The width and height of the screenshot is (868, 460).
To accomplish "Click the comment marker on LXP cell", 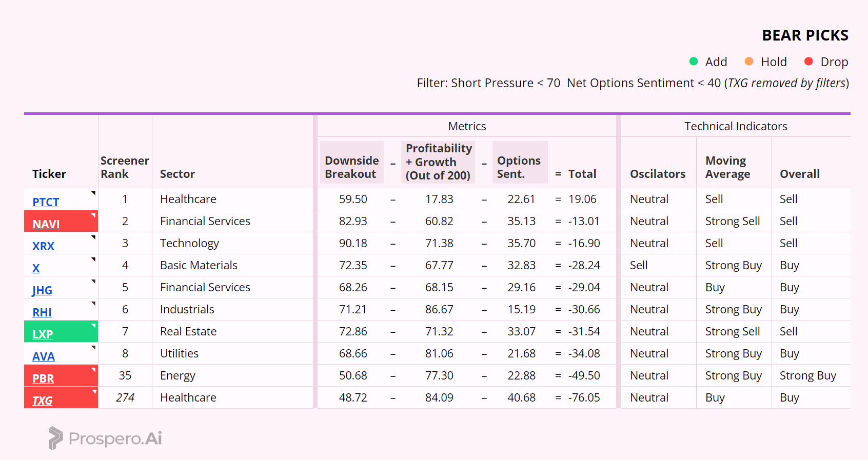I will (94, 325).
